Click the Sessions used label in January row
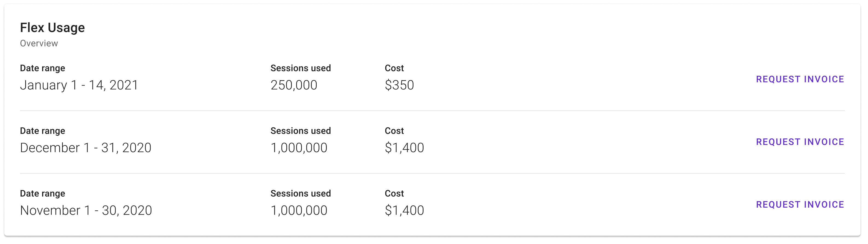The image size is (868, 244). (301, 68)
